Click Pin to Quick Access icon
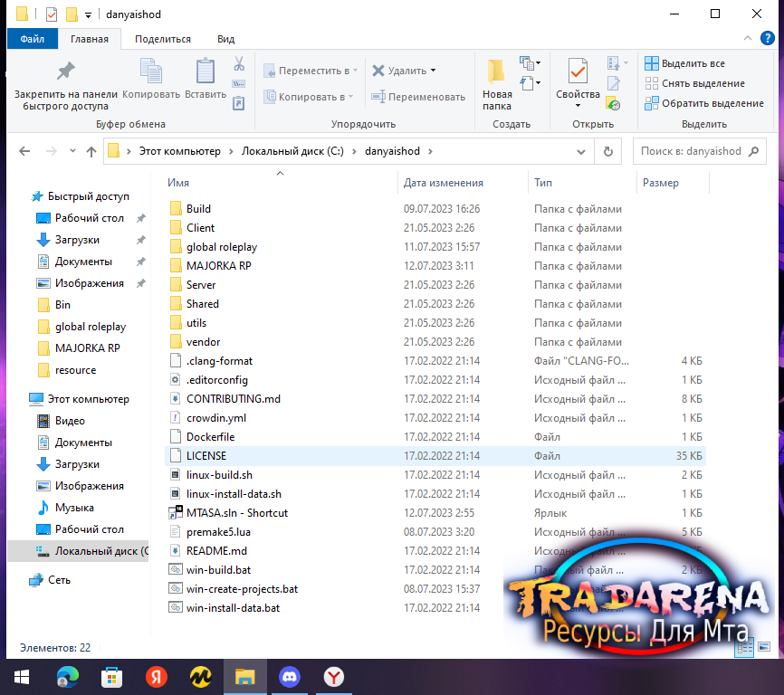Screen dimensions: 784x695 (x=65, y=71)
